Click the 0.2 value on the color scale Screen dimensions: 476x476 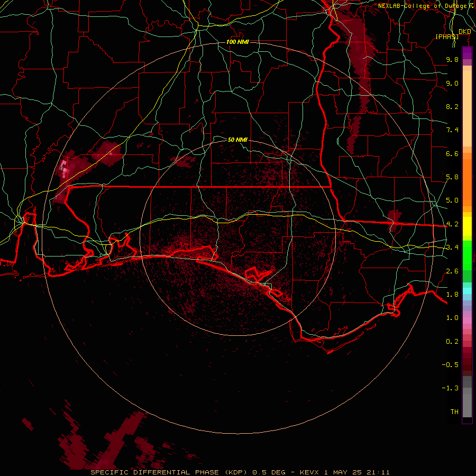coord(452,342)
